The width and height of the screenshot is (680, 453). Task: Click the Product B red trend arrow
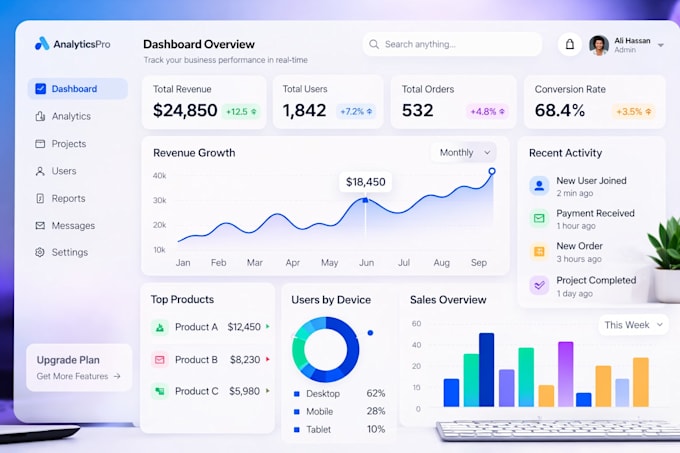click(x=268, y=359)
